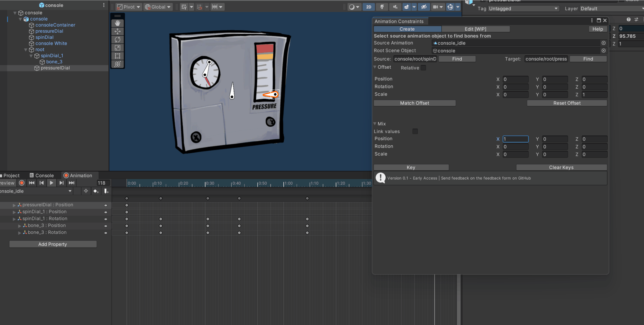Check the Link values checkbox
644x325 pixels.
415,131
